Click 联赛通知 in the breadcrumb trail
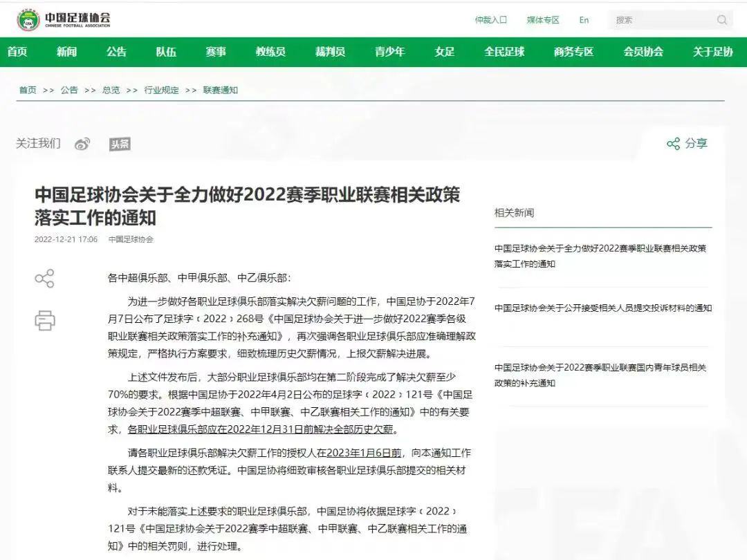Image resolution: width=747 pixels, height=560 pixels. [221, 90]
